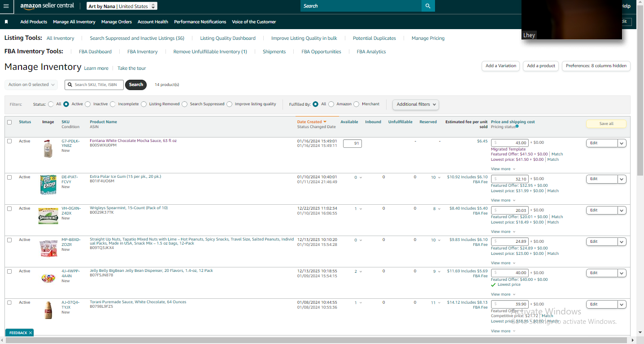Open the FEEDBACK tab
644x344 pixels.
18,333
